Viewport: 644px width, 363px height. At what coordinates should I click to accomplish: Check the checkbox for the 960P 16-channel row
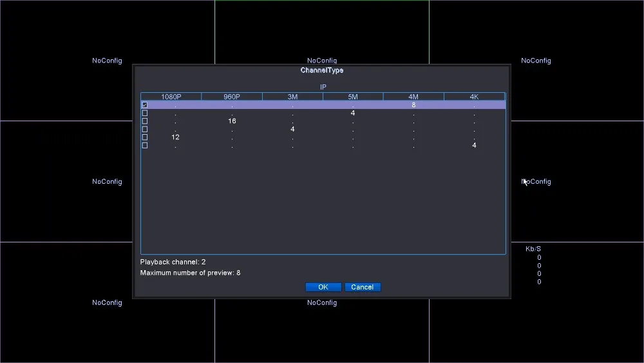pyautogui.click(x=144, y=121)
